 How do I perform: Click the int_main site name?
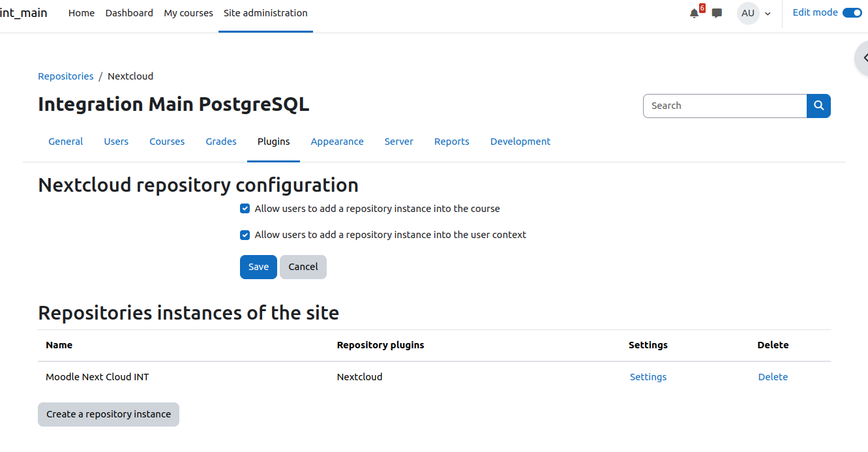tap(23, 13)
